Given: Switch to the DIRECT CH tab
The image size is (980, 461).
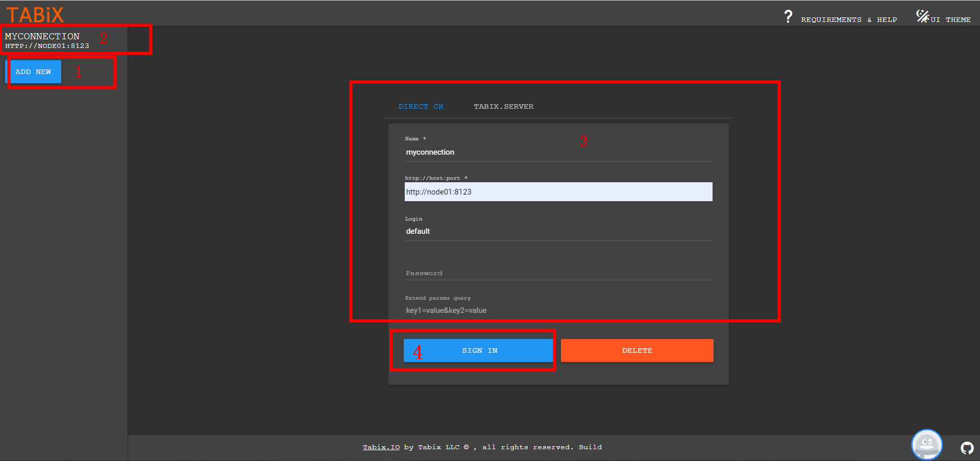Looking at the screenshot, I should (421, 106).
